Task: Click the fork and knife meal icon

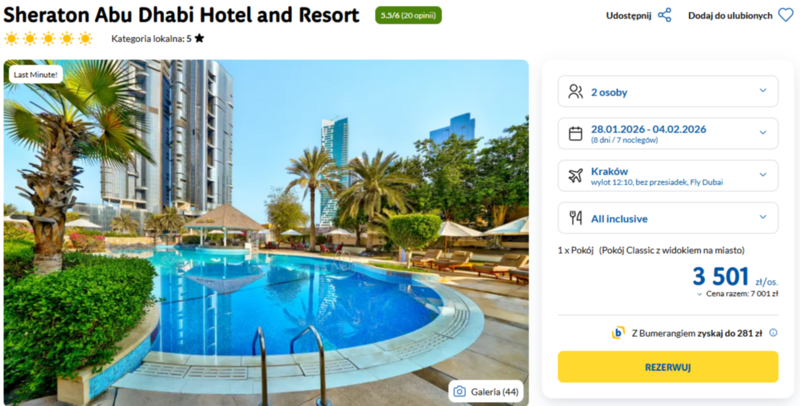Action: pos(576,218)
